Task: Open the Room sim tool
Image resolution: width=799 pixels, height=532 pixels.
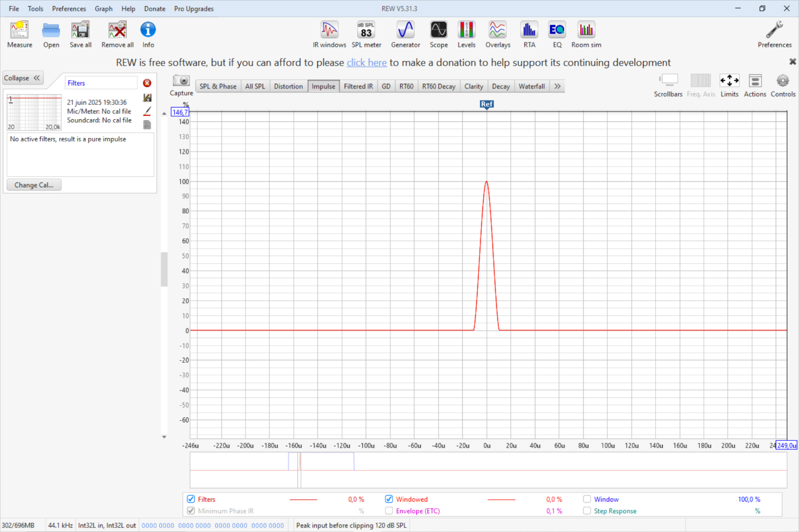Action: point(586,34)
